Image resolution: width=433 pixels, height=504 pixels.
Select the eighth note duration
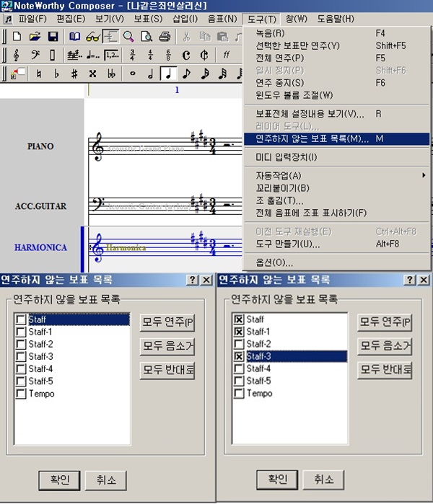click(x=186, y=74)
